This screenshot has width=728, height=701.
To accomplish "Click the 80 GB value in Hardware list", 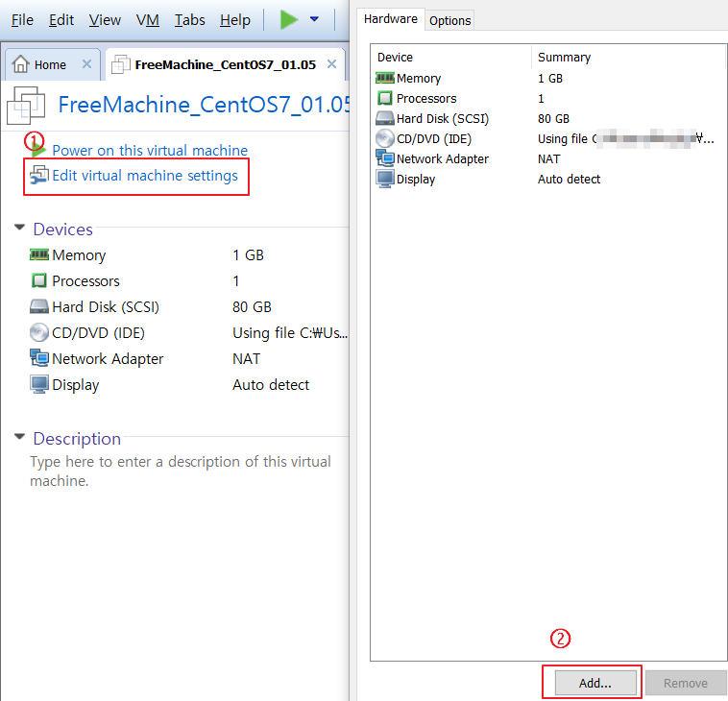I will (x=553, y=119).
